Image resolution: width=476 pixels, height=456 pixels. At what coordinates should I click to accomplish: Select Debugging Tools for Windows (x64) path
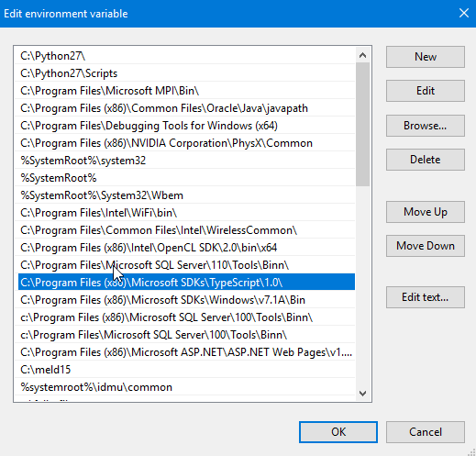[186, 126]
